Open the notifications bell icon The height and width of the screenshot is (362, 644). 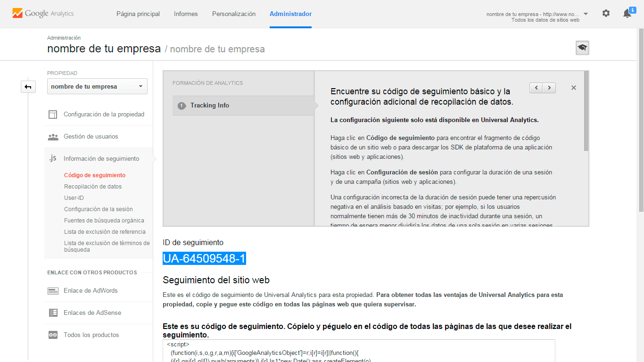[x=627, y=14]
